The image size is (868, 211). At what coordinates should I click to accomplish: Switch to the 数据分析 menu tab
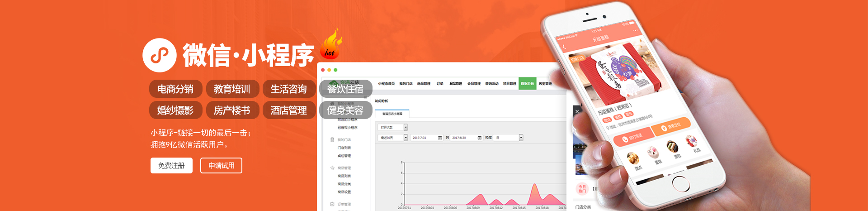click(x=527, y=84)
